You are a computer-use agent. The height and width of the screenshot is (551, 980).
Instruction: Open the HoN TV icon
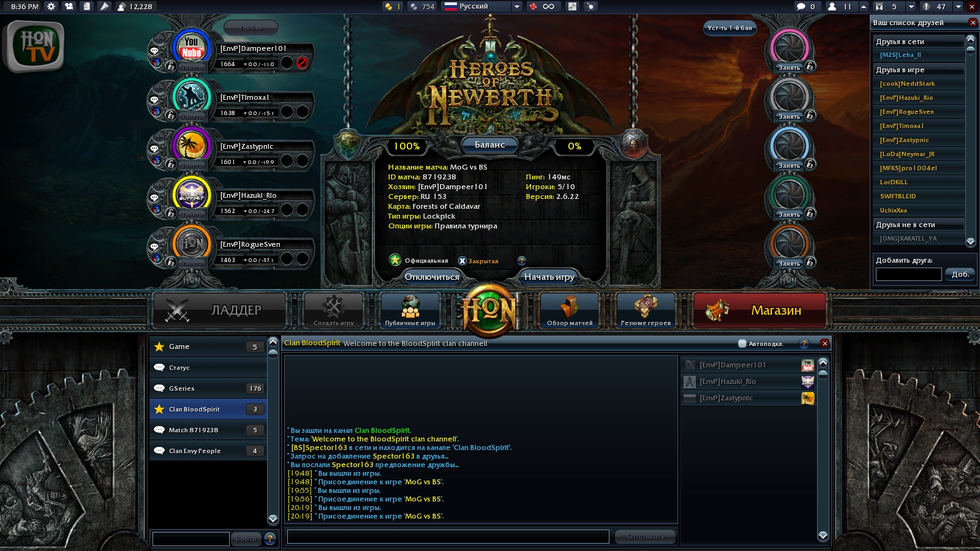(x=36, y=47)
